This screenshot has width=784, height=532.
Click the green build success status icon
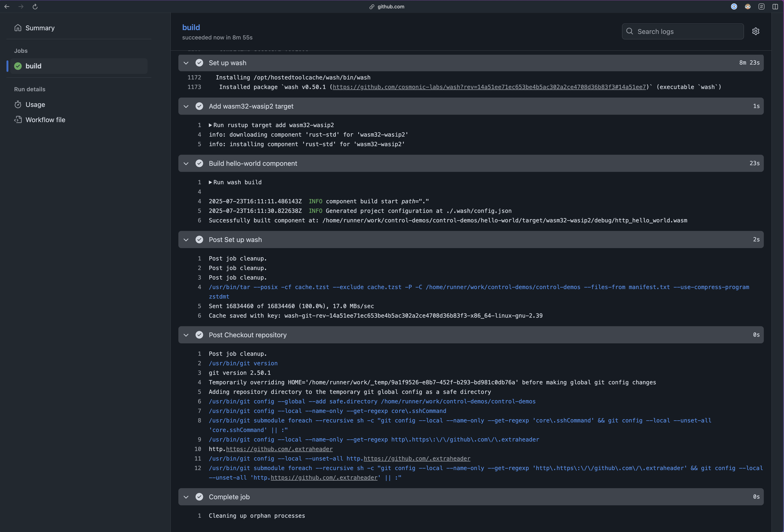tap(18, 66)
